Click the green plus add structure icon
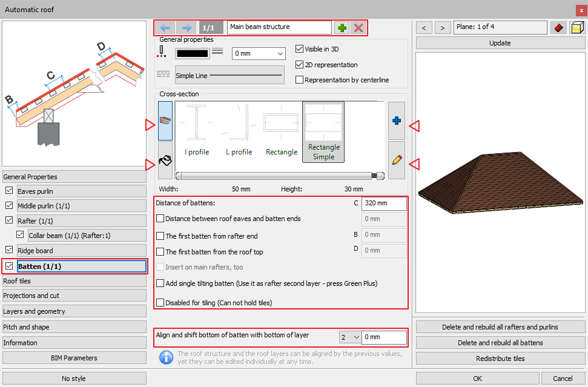The height and width of the screenshot is (387, 588). coord(343,28)
